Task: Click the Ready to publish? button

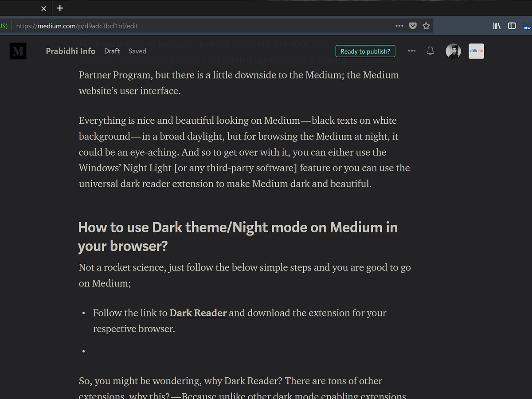Action: point(365,51)
